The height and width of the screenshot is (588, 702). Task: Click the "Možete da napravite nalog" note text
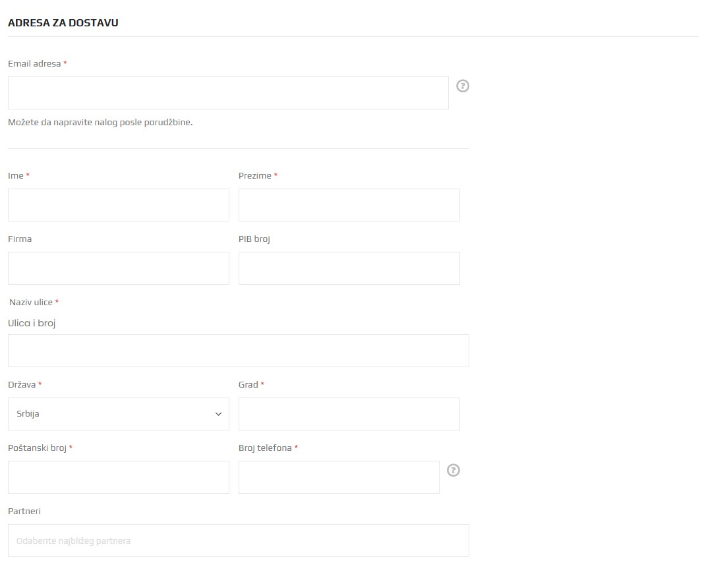pos(100,123)
